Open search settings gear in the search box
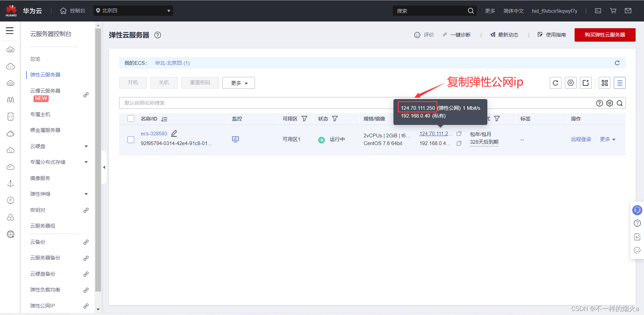 (610, 103)
